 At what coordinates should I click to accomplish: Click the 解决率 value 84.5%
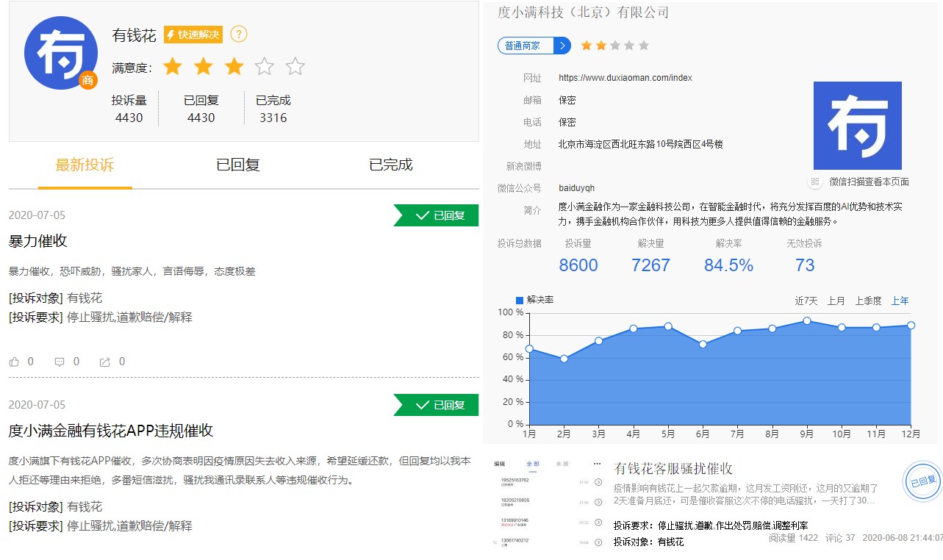click(x=729, y=265)
